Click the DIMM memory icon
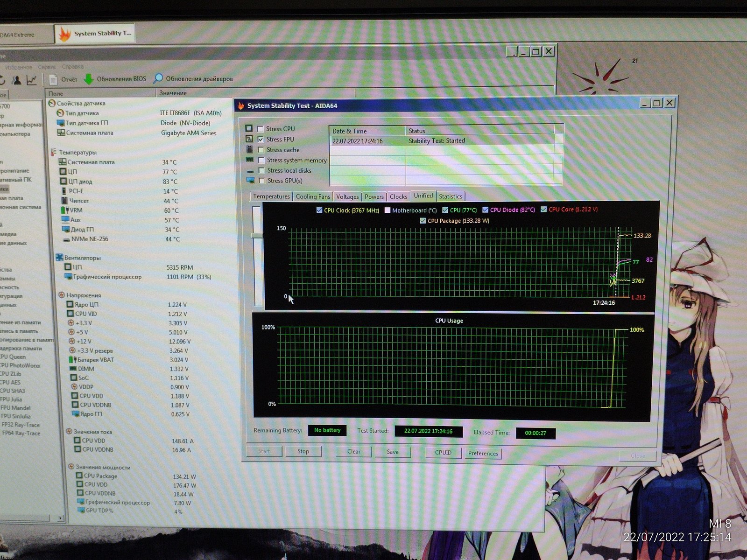The image size is (747, 560). pos(73,369)
